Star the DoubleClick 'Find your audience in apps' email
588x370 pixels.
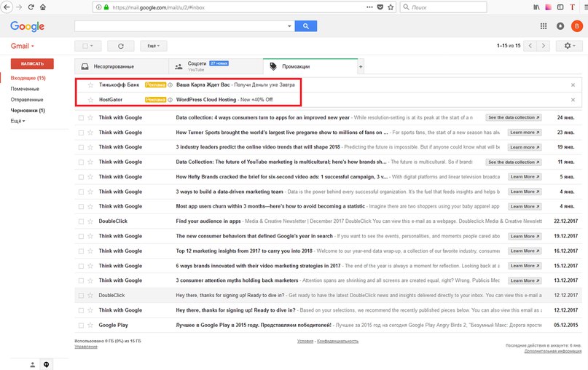coord(90,221)
